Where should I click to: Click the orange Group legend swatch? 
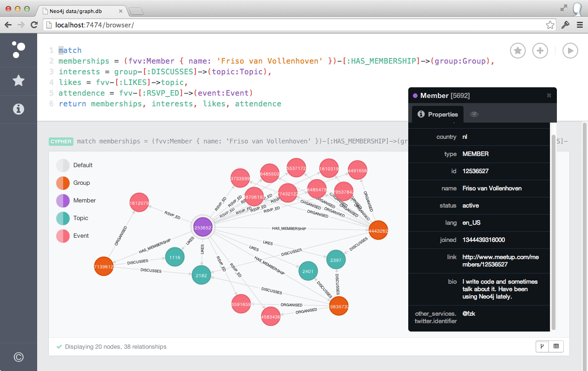(x=63, y=183)
